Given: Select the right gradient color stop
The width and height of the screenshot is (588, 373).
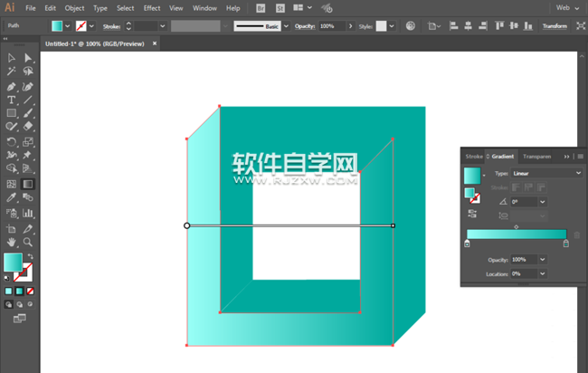Looking at the screenshot, I should (x=566, y=244).
